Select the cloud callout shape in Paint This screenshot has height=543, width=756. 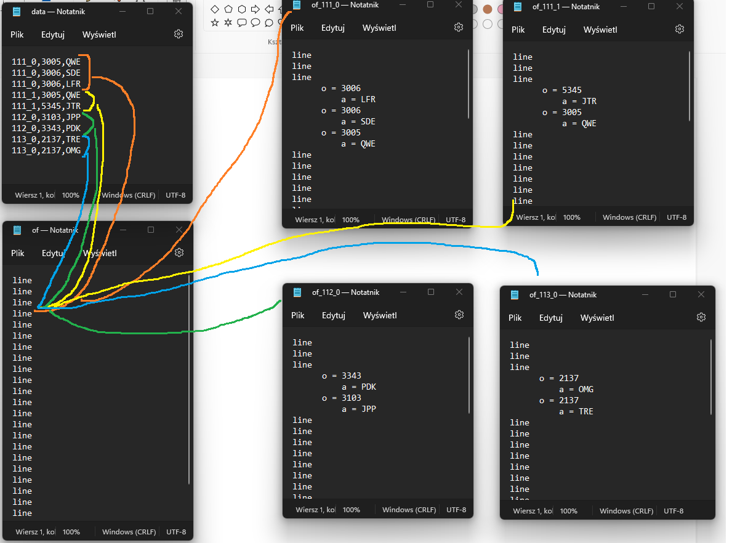269,23
